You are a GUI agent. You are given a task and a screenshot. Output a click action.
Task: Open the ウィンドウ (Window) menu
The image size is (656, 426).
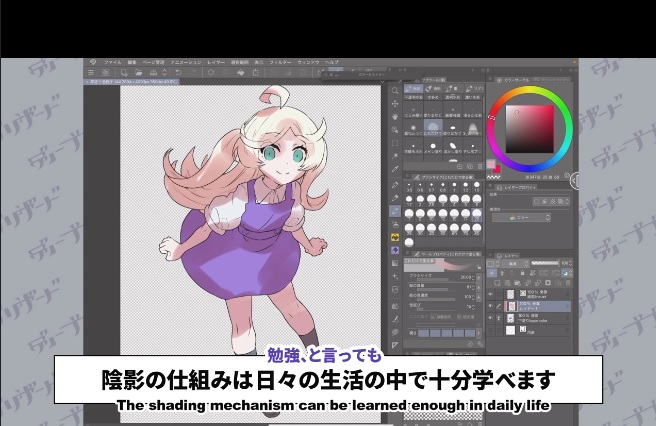tap(308, 62)
